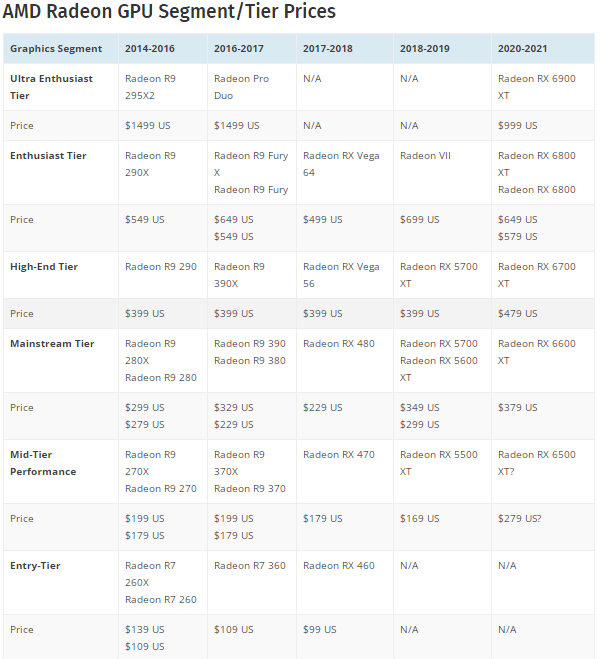Screen dimensions: 603x659
Task: Click the 2017-2018 column header
Action: tap(327, 48)
